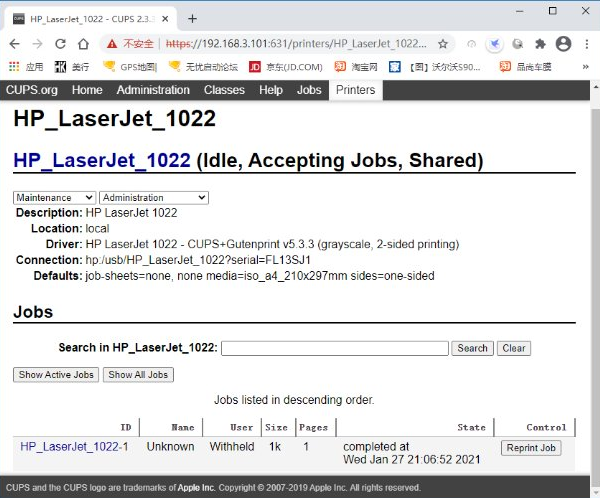Expand the Maintenance dropdown
Image resolution: width=600 pixels, height=498 pixels.
click(54, 198)
